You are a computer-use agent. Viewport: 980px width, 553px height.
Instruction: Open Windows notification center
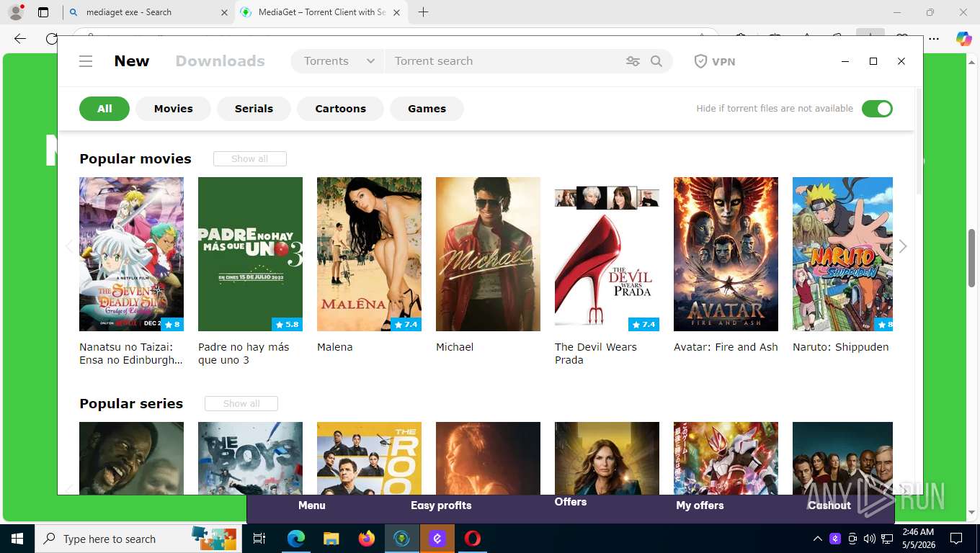956,539
